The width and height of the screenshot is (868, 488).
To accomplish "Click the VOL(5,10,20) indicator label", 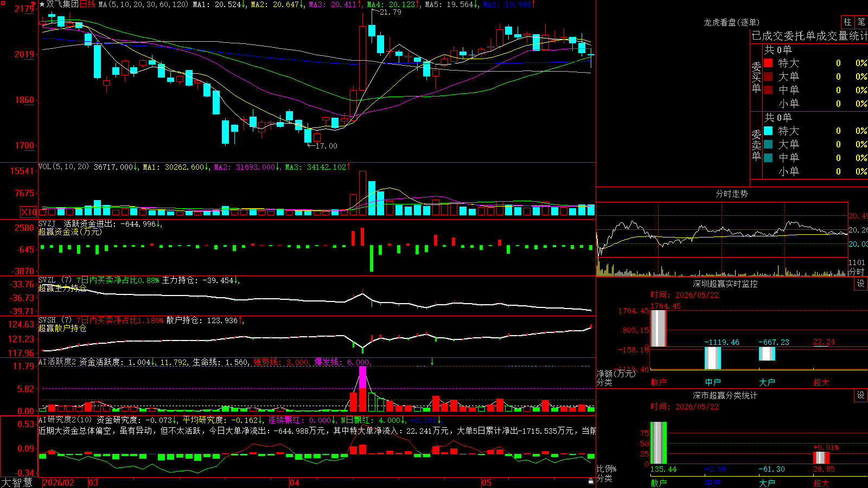I will click(63, 167).
